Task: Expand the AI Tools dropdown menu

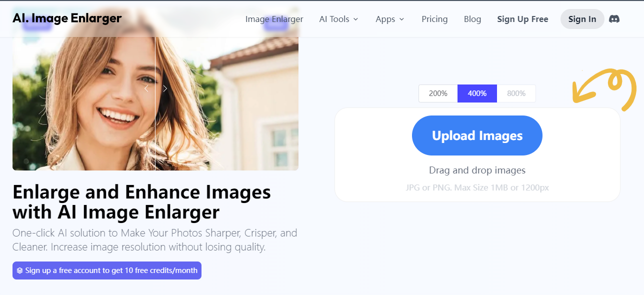Action: point(339,19)
